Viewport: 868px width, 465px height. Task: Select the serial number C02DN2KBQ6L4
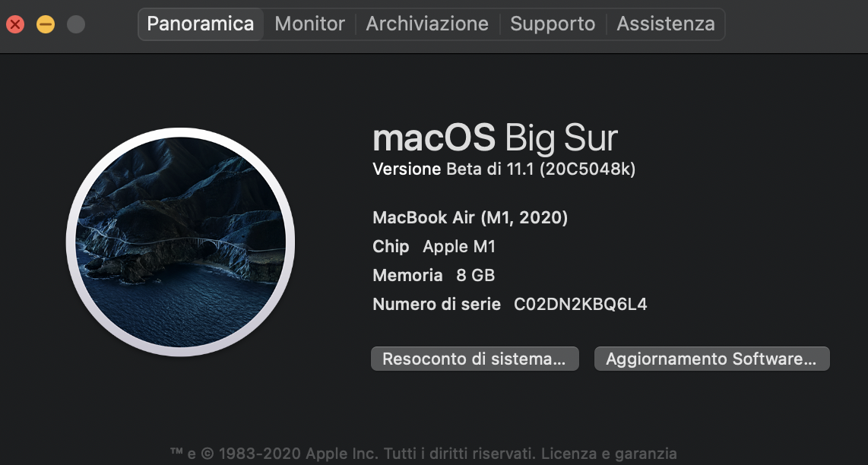pos(580,304)
